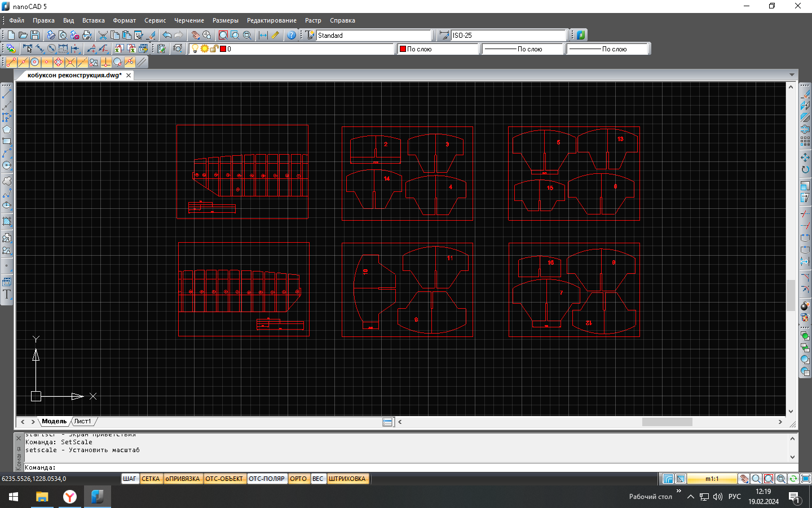This screenshot has width=812, height=508.
Task: Click the Undo arrow icon
Action: (x=167, y=35)
